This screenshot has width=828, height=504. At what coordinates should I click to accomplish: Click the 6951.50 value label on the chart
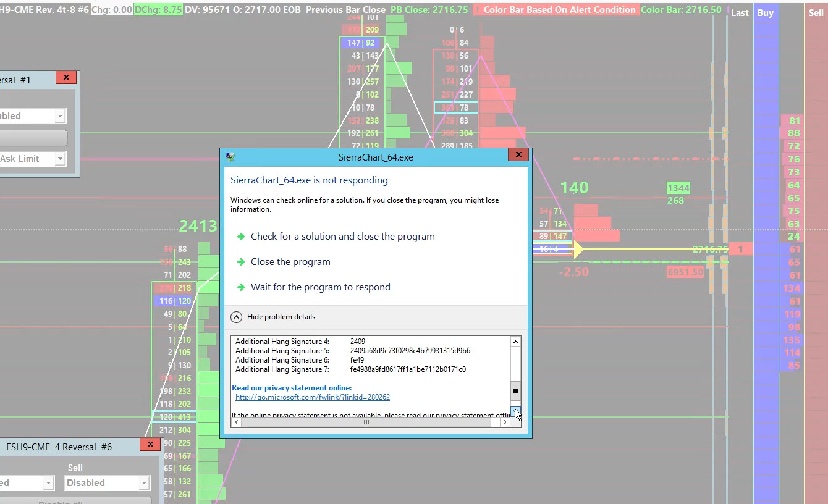pos(685,272)
